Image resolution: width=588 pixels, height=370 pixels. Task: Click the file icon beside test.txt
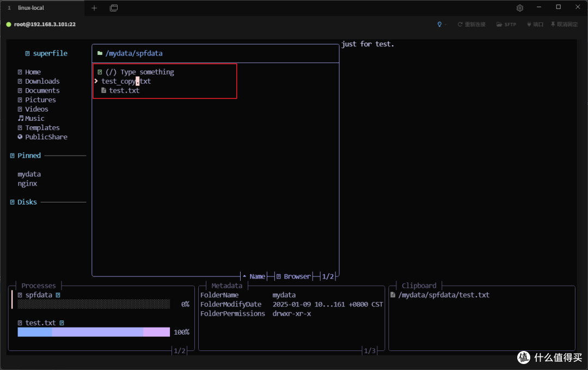coord(103,90)
